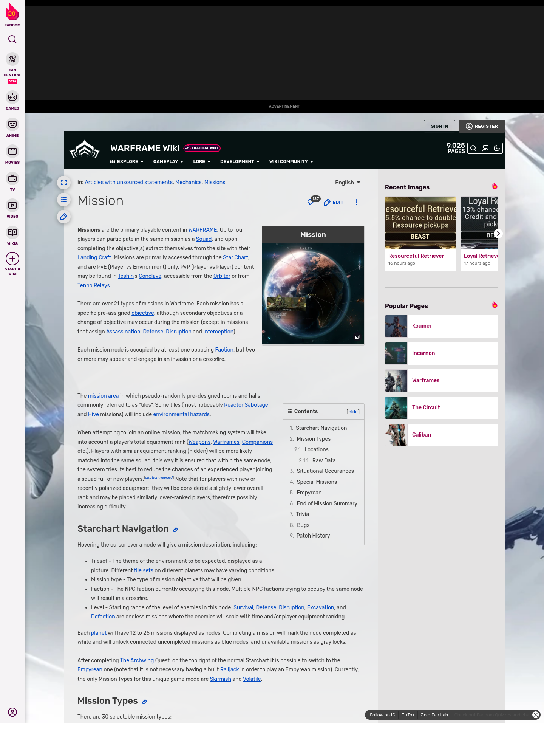This screenshot has width=544, height=756.
Task: Hide the Contents table
Action: point(353,412)
